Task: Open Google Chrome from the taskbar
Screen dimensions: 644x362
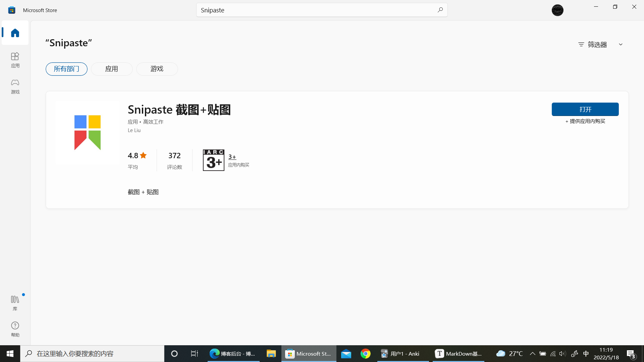Action: coord(366,354)
